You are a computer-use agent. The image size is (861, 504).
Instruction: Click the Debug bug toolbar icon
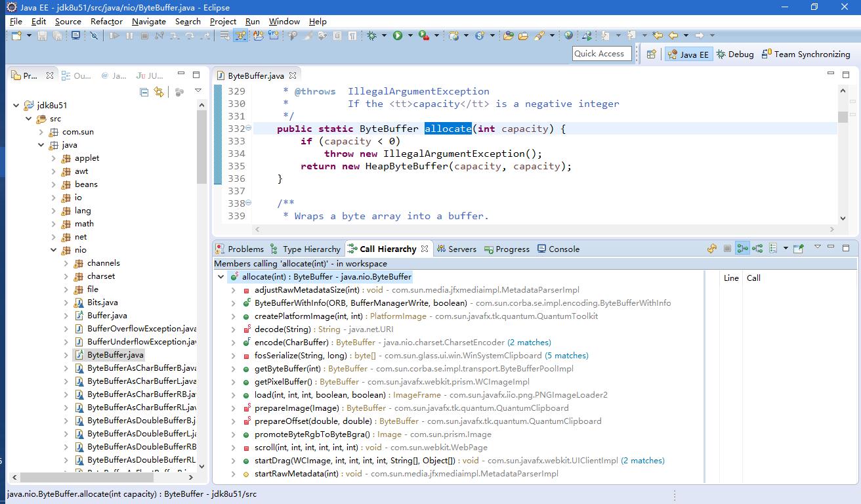[x=371, y=35]
